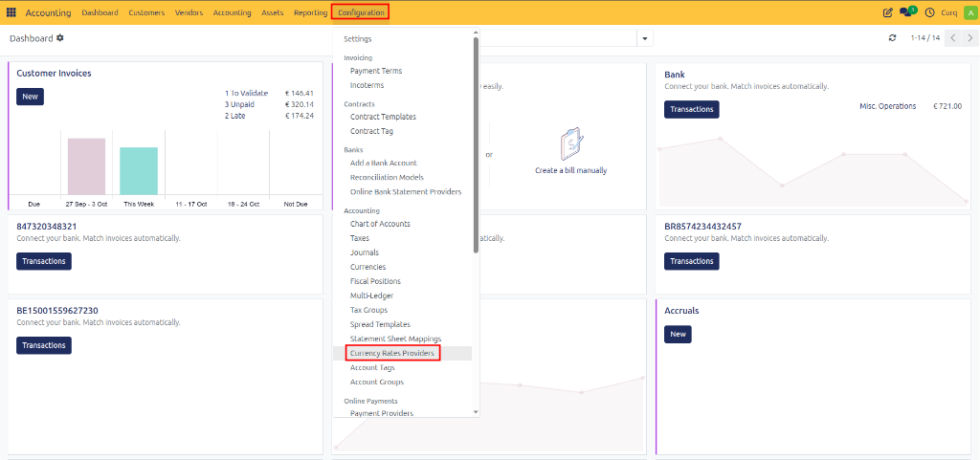Click the Curq company name
Image resolution: width=980 pixels, height=460 pixels.
pyautogui.click(x=948, y=12)
